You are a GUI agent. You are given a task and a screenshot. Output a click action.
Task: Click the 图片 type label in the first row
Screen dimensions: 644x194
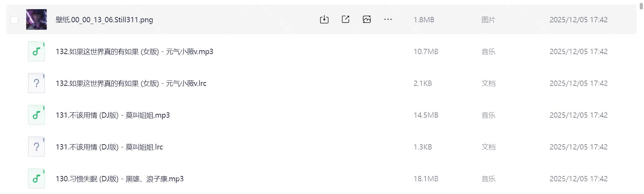click(x=488, y=20)
